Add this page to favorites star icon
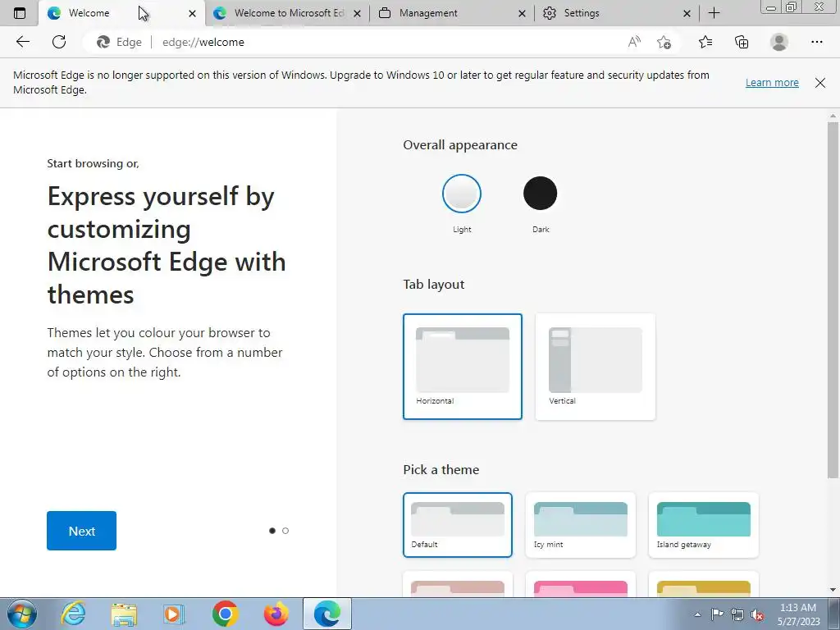Image resolution: width=840 pixels, height=630 pixels. click(664, 42)
